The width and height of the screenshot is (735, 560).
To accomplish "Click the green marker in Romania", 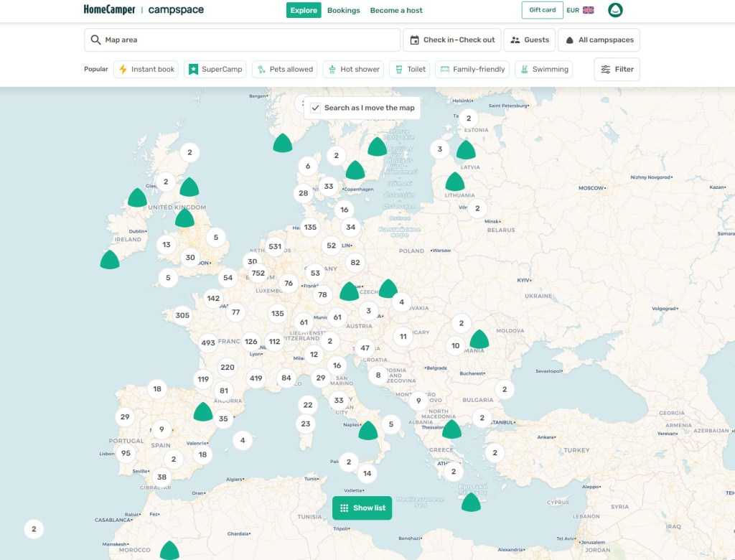I will pos(479,339).
